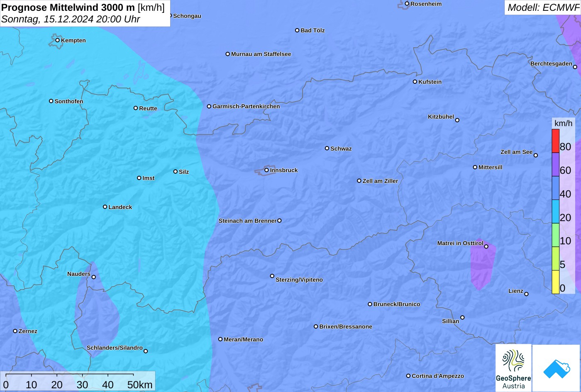Click the Kitzbühel location dot
The height and width of the screenshot is (392, 581).
[x=457, y=120]
